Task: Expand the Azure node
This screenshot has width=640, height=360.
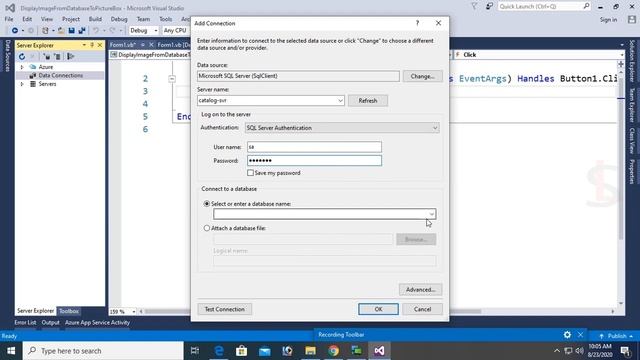Action: [22, 67]
